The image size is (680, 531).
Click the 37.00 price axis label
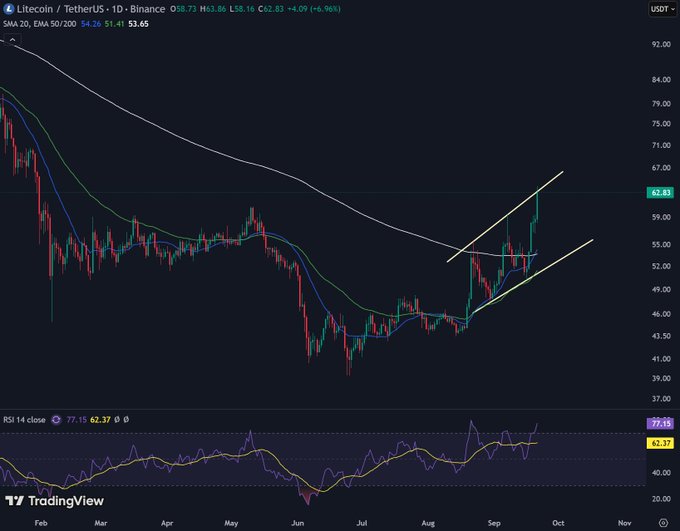tap(661, 399)
